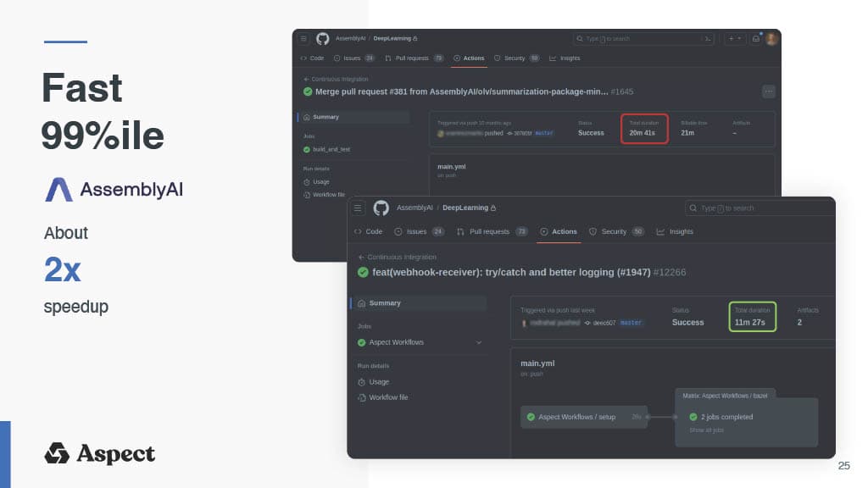Click the 21m billable time value
Viewport: 868px width, 488px height.
687,133
